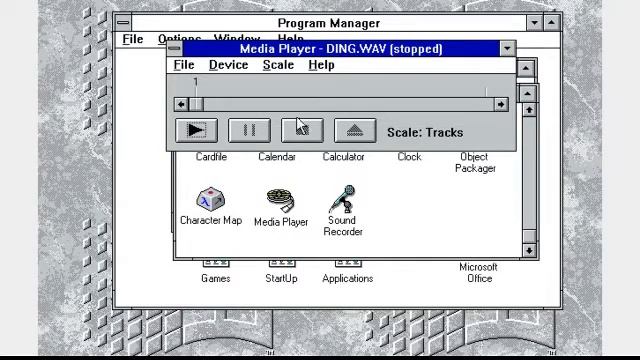Image resolution: width=640 pixels, height=360 pixels.
Task: Click the Stop button in Media Player
Action: coord(302,131)
